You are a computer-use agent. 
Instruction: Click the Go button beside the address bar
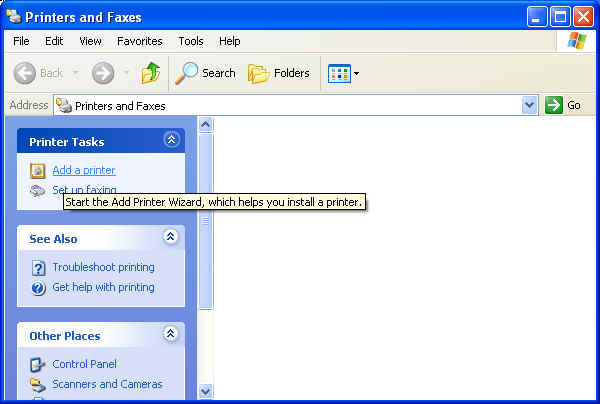[x=563, y=105]
